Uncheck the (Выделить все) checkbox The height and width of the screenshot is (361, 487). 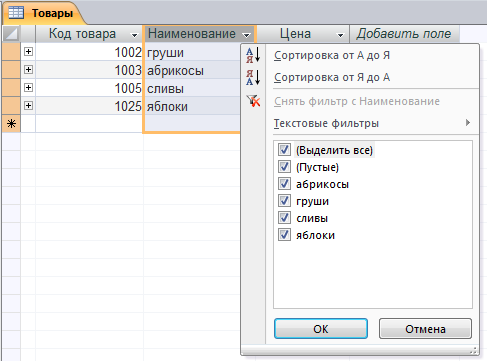coord(284,150)
